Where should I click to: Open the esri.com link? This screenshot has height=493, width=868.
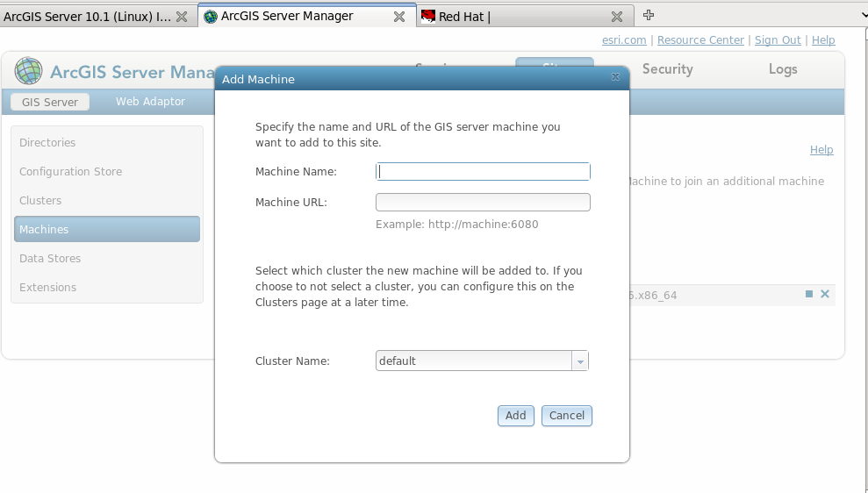pos(624,40)
